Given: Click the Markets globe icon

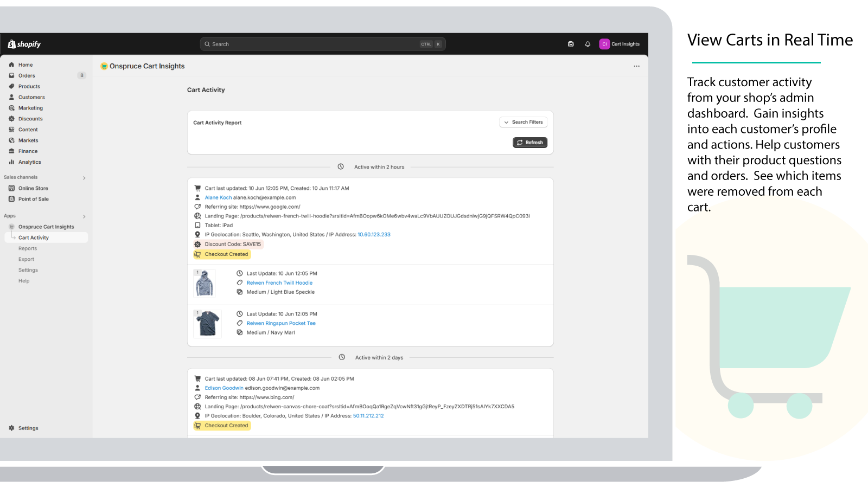Looking at the screenshot, I should pyautogui.click(x=11, y=140).
